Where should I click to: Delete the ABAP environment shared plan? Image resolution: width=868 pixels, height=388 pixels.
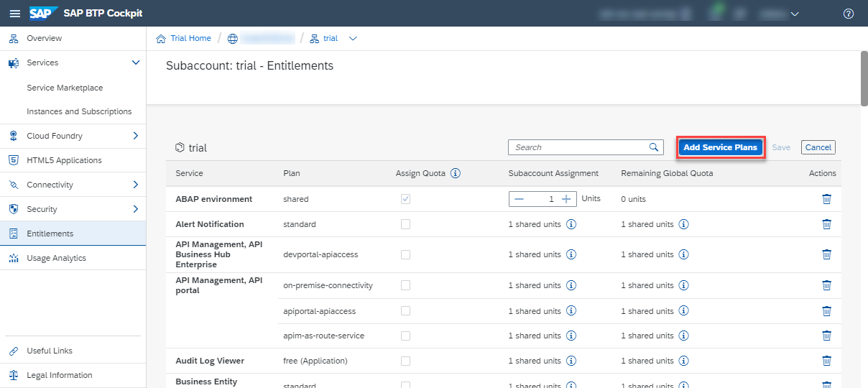pyautogui.click(x=826, y=199)
